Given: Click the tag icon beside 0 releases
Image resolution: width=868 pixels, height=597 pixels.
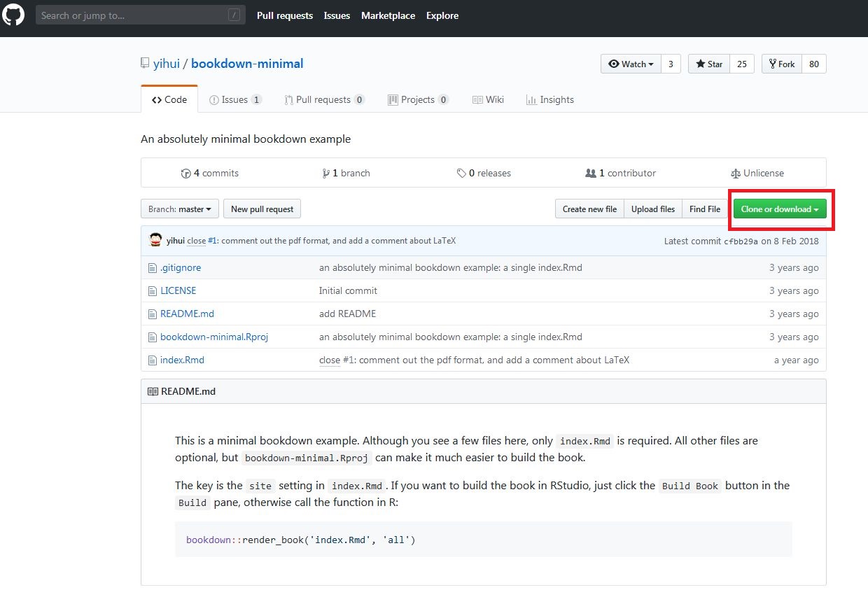Looking at the screenshot, I should click(x=461, y=174).
